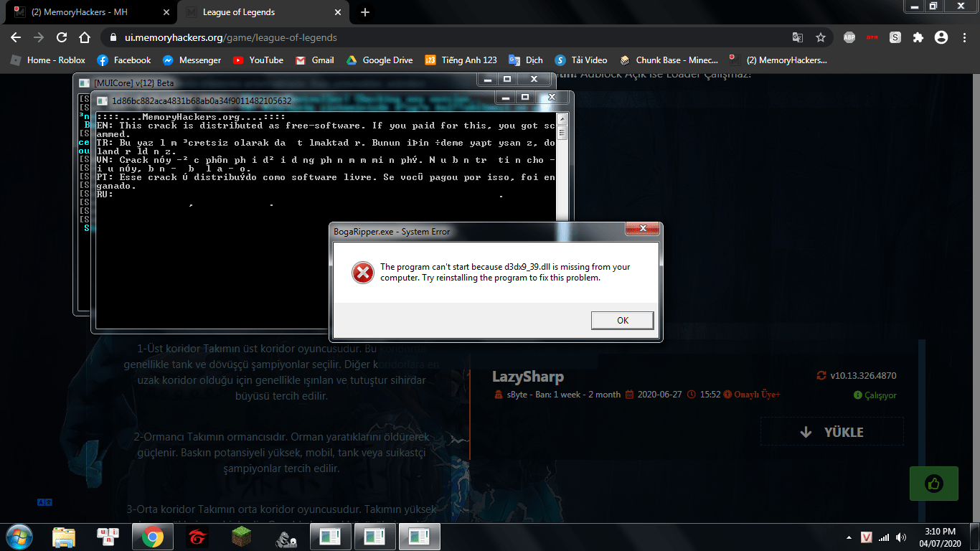Open the Messenger bookmark
Image resolution: width=980 pixels, height=551 pixels.
pos(192,60)
